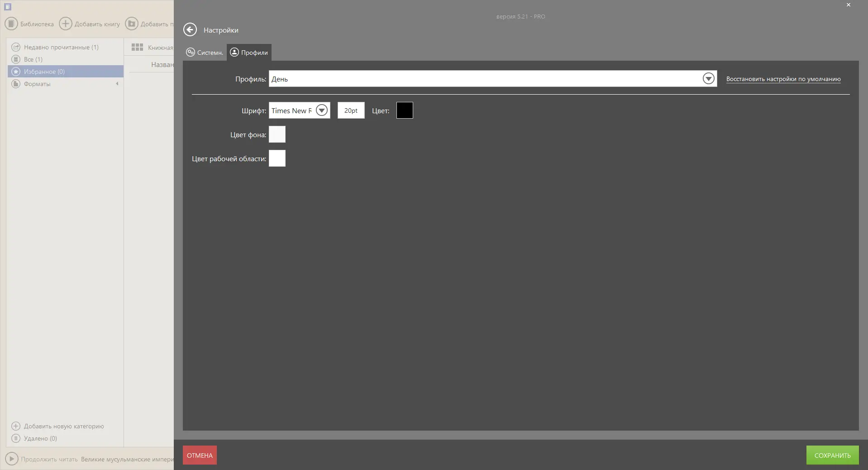Click the Библиотека label text
Screen dimensions: 868x470
tap(37, 24)
